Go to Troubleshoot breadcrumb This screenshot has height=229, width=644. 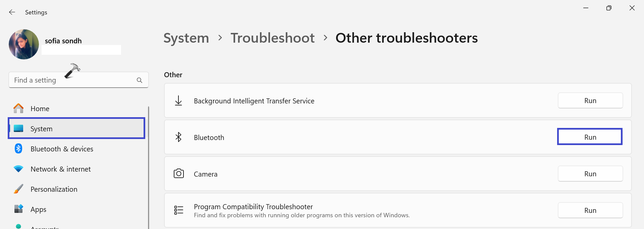273,38
